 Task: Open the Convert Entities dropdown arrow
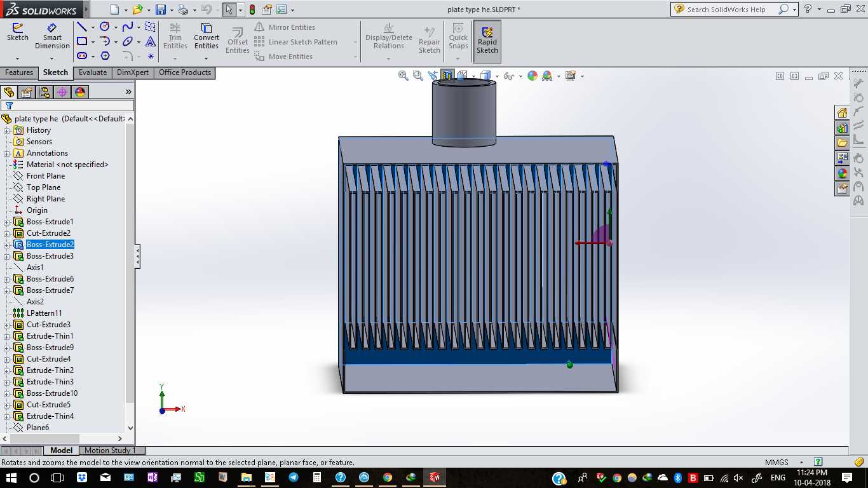(207, 58)
